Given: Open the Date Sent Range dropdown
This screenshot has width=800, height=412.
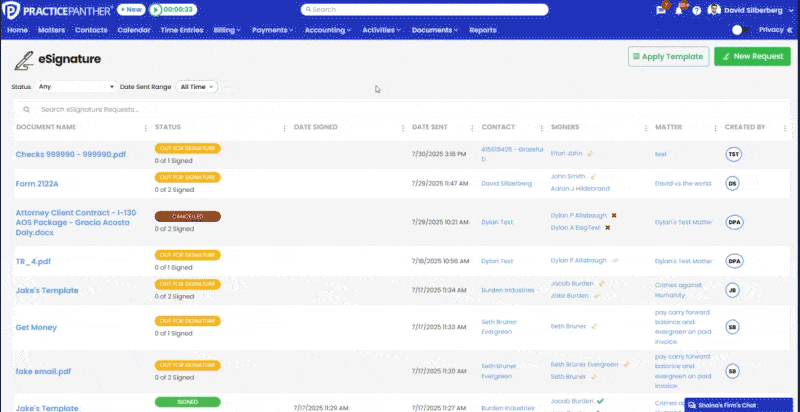Looking at the screenshot, I should 196,87.
